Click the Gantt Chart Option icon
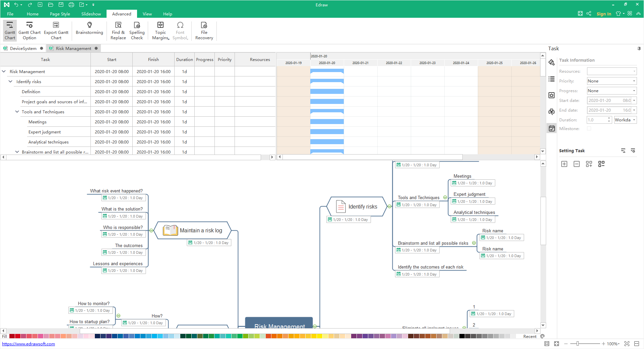 coord(29,31)
